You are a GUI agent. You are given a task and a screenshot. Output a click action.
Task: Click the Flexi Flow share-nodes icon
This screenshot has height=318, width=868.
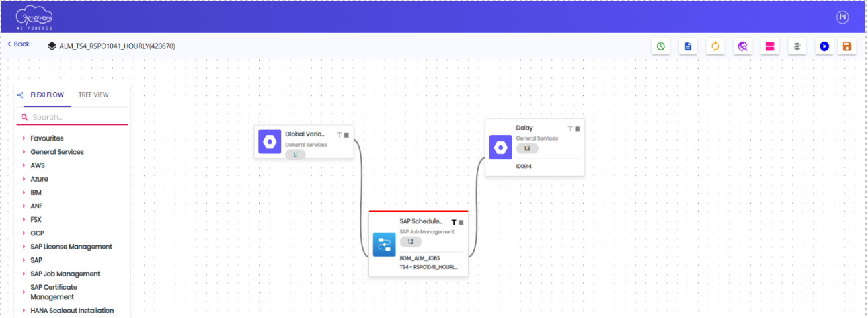point(20,95)
